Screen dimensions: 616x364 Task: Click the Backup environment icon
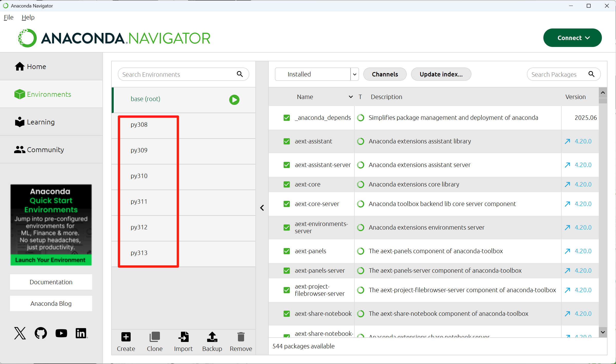click(x=212, y=337)
